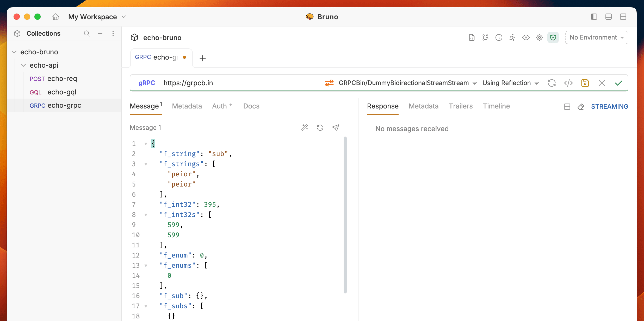Clear the response with the eraser icon
Screen dimensions: 644x321
(x=581, y=107)
